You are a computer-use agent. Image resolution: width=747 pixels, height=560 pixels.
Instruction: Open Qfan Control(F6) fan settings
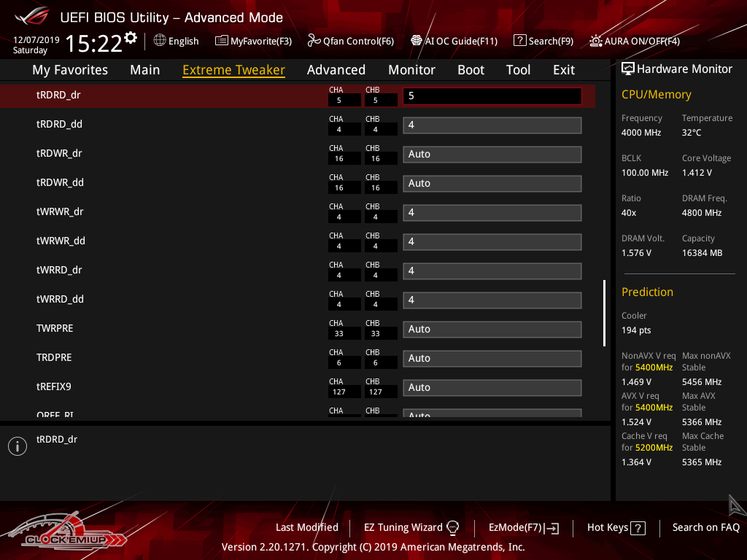pyautogui.click(x=351, y=41)
